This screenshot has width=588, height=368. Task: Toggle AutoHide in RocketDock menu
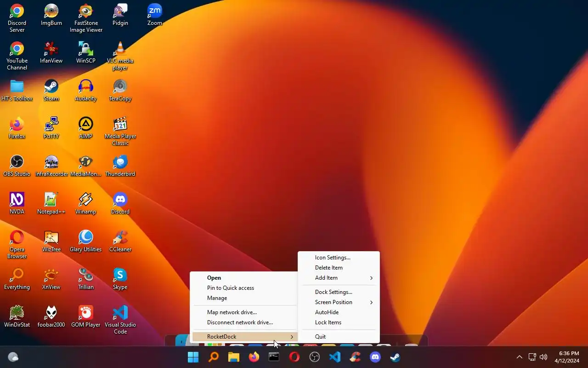coord(339,312)
